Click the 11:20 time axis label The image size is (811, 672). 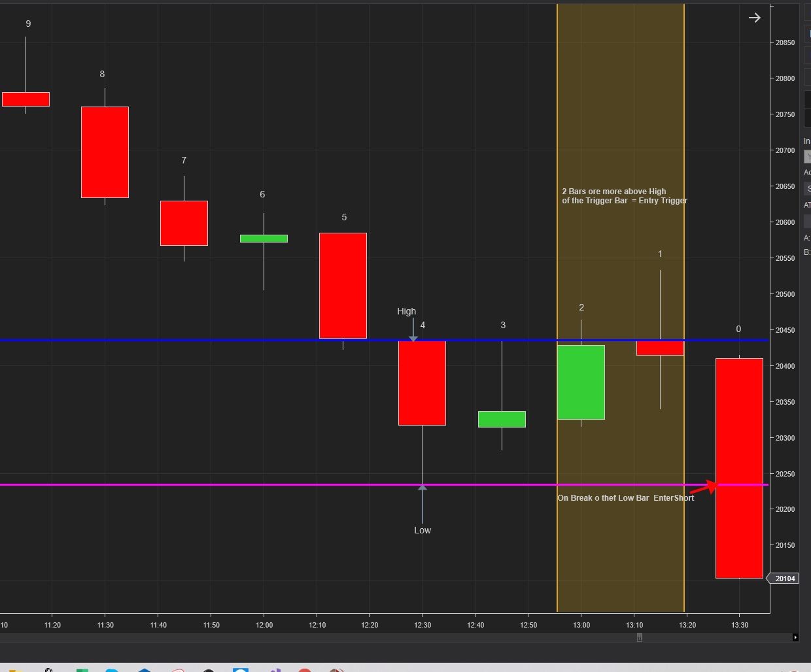[52, 625]
